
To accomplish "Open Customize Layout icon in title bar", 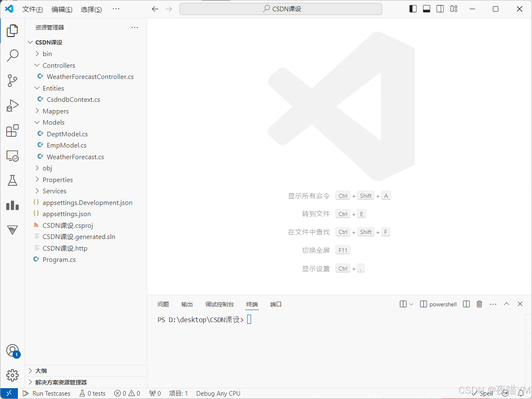I will [x=454, y=9].
